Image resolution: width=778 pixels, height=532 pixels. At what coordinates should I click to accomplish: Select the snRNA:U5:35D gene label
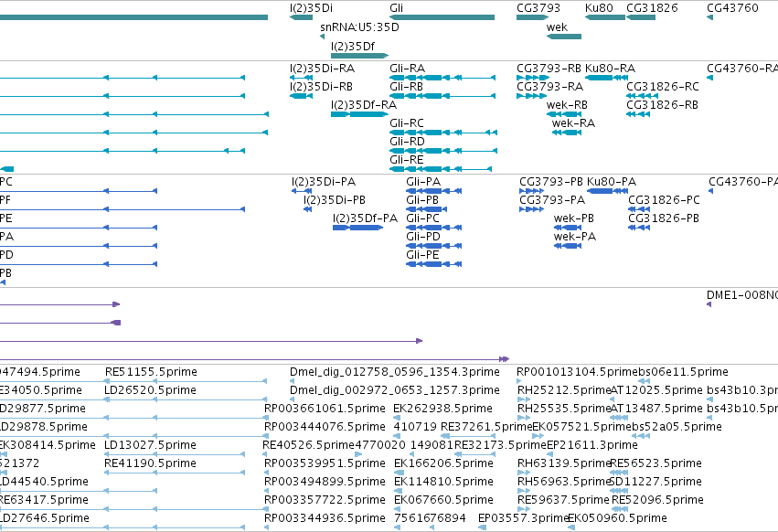[x=359, y=27]
